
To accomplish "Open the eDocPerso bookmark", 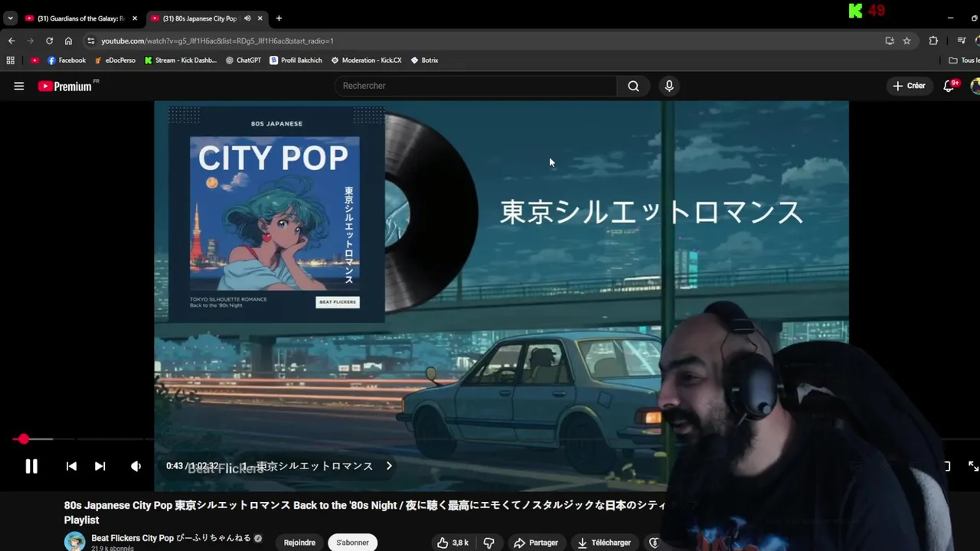I will click(x=115, y=60).
